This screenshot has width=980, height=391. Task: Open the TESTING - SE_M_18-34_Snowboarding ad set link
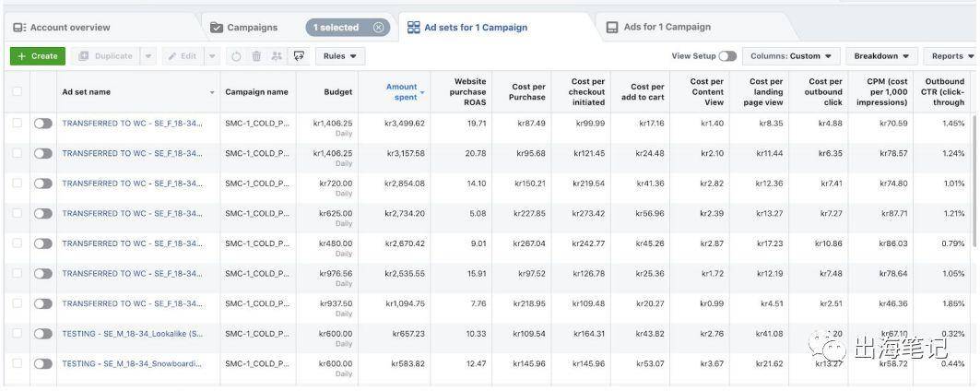132,363
